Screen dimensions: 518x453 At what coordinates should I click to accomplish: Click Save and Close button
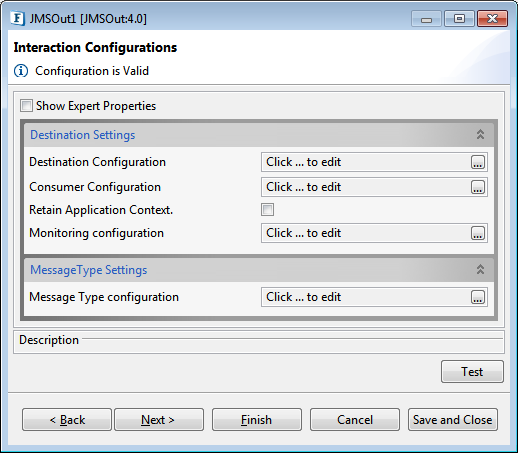click(453, 420)
